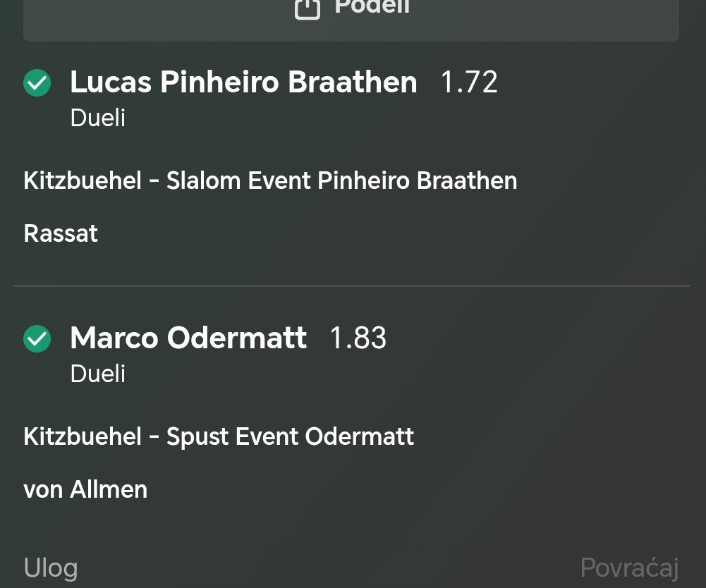The width and height of the screenshot is (706, 588).
Task: Tap the Ulog stake label
Action: click(51, 568)
